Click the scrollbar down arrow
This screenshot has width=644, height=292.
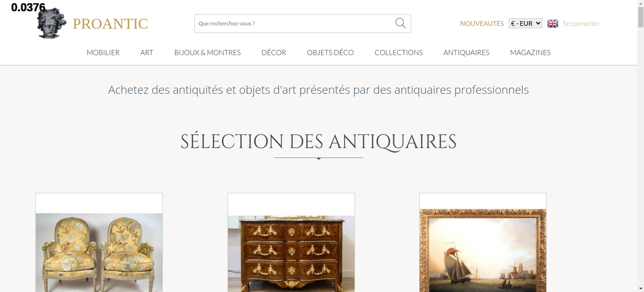click(x=641, y=288)
